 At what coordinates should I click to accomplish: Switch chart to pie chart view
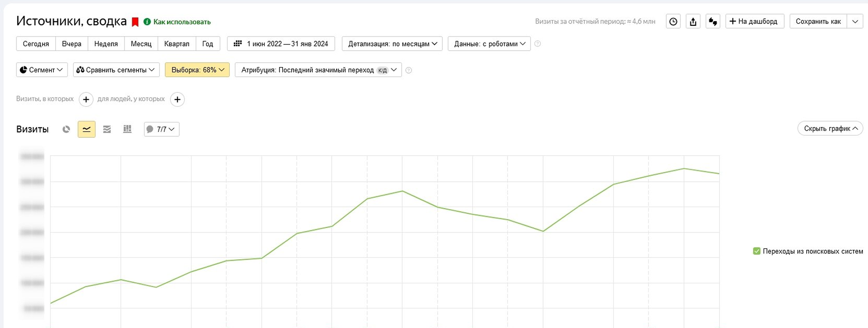[x=66, y=129]
